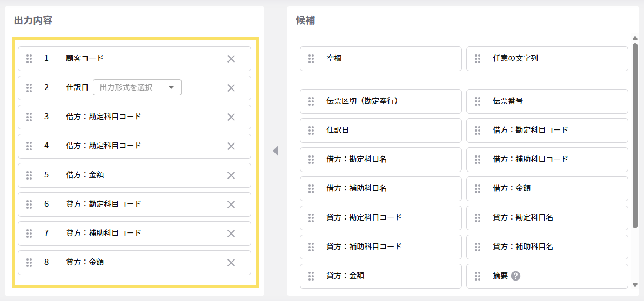Image resolution: width=644 pixels, height=301 pixels.
Task: Select 借方：補助科目コード candidate
Action: click(547, 159)
